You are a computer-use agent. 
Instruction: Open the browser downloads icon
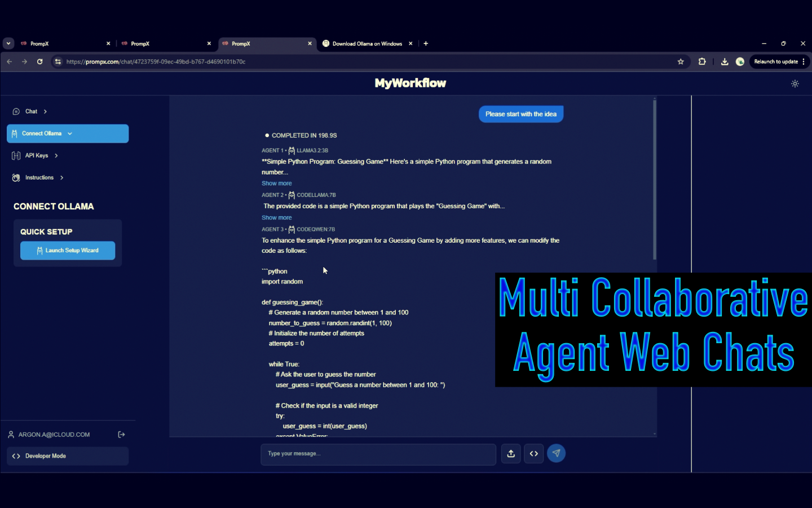(725, 62)
